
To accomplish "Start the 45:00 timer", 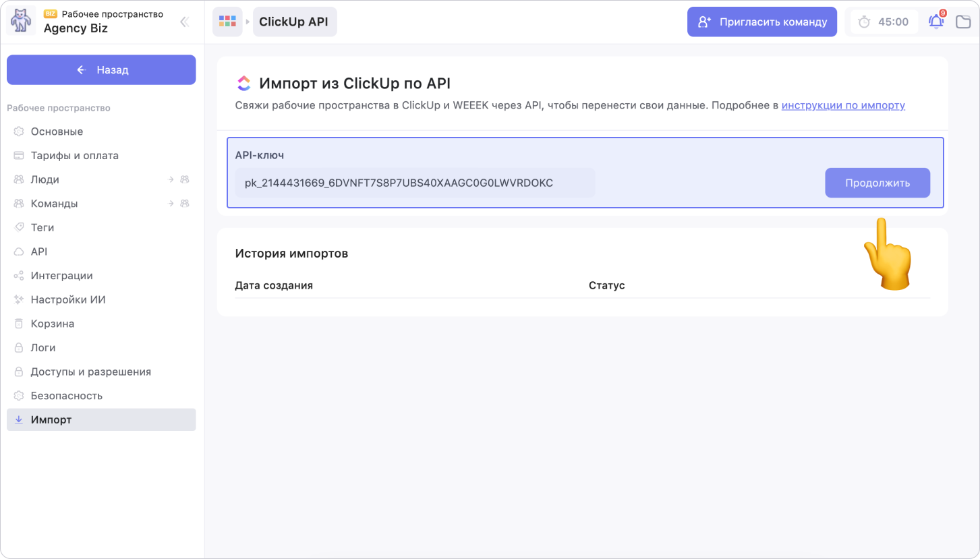I will click(x=883, y=22).
